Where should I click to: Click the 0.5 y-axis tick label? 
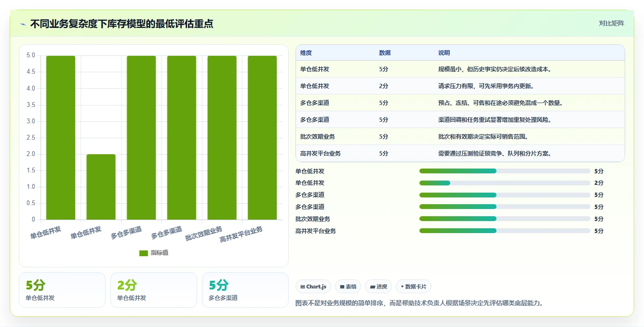31,203
